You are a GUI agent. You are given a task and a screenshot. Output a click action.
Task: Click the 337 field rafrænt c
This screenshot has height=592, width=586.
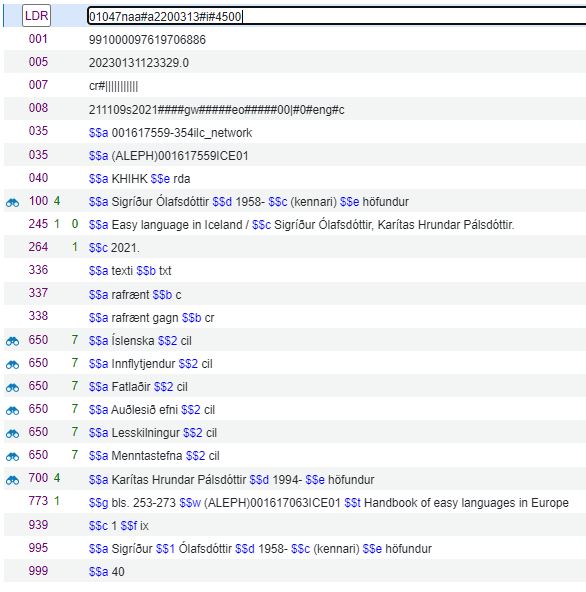pyautogui.click(x=135, y=294)
